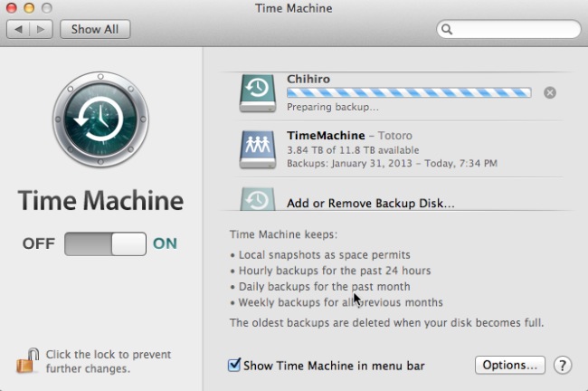Cancel the Chihiro backup with X button
The image size is (588, 391).
550,92
